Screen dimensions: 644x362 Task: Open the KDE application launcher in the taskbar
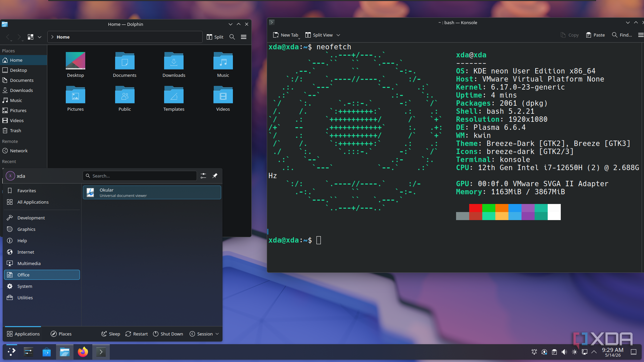[12, 352]
